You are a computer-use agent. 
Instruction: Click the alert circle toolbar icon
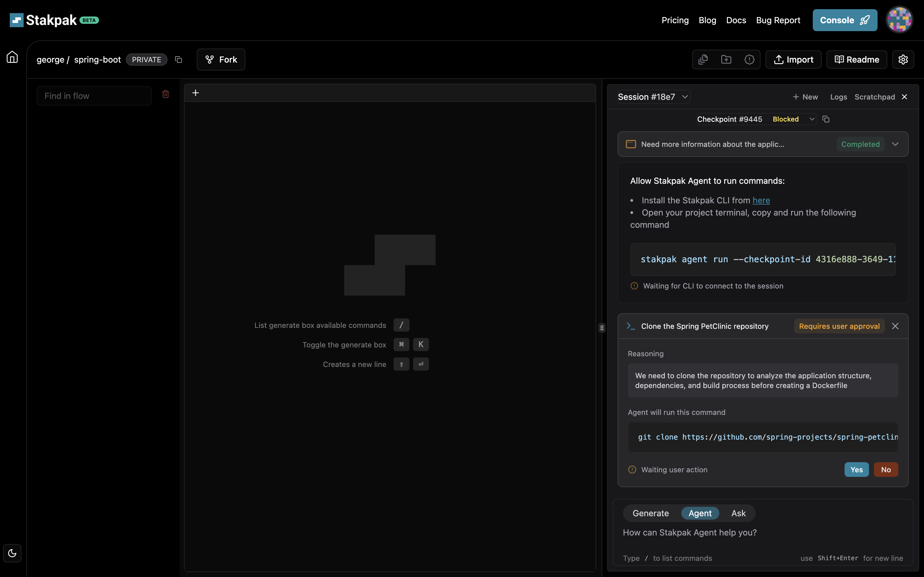point(749,60)
